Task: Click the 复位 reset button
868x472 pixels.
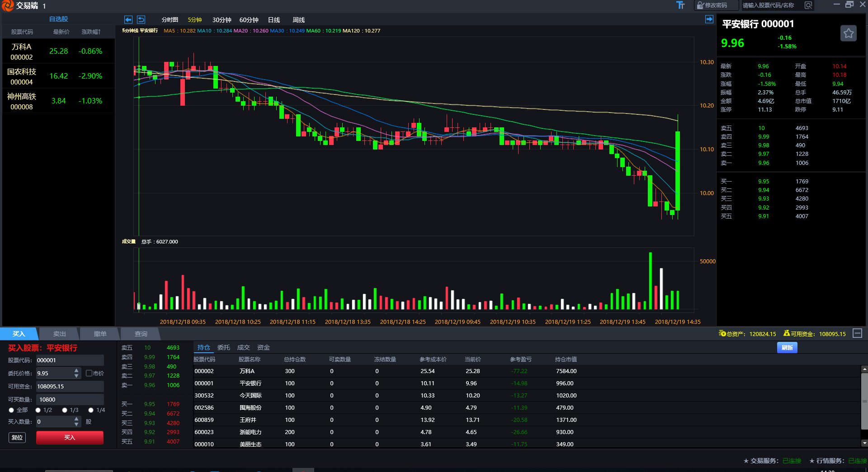Action: [17, 437]
